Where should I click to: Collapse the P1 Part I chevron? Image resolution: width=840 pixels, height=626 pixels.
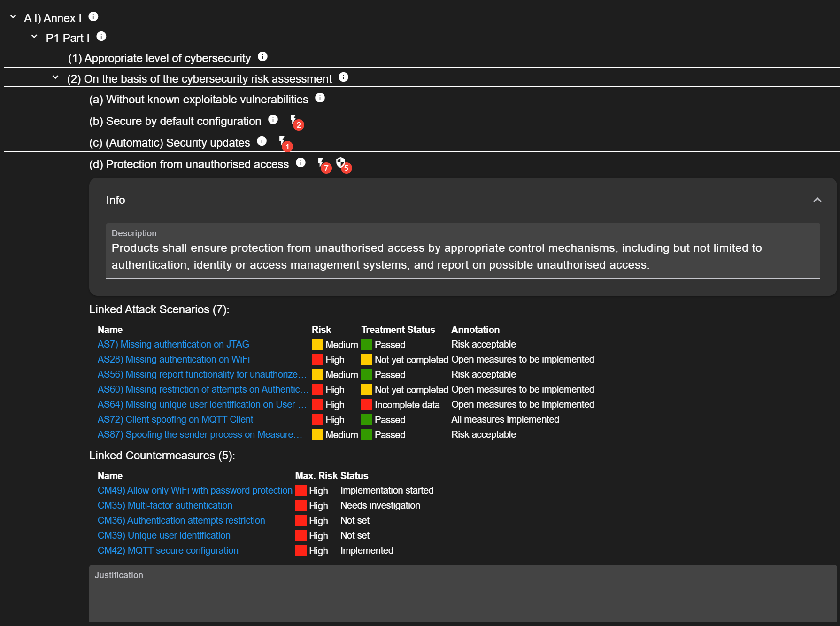34,37
